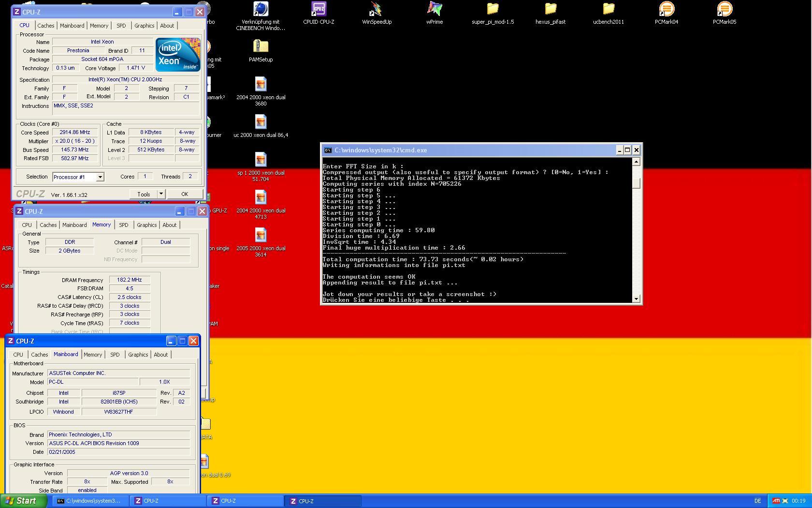Click Southbridge 82801EB (ICH5) value
This screenshot has height=508, width=812.
coord(119,402)
